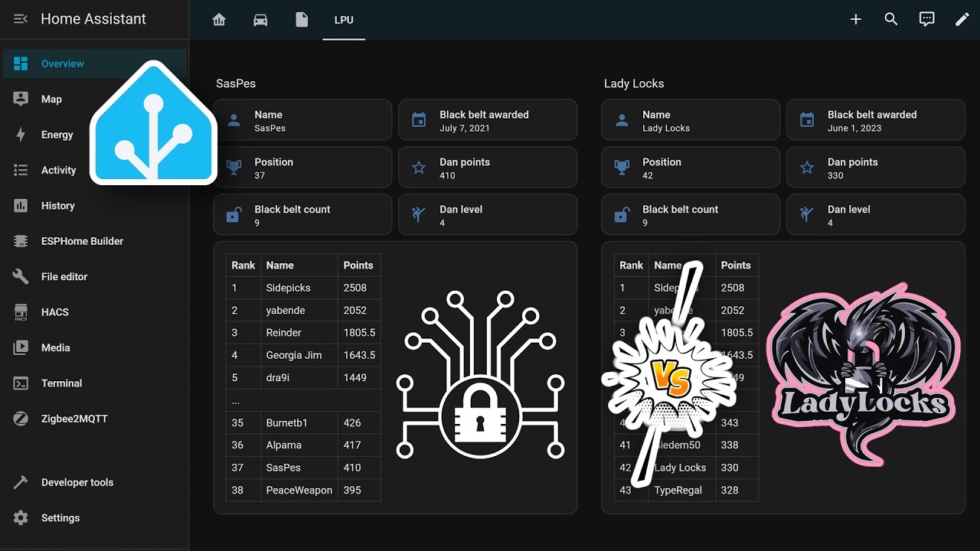The image size is (980, 551).
Task: Select the LPU tab
Action: pyautogui.click(x=344, y=20)
